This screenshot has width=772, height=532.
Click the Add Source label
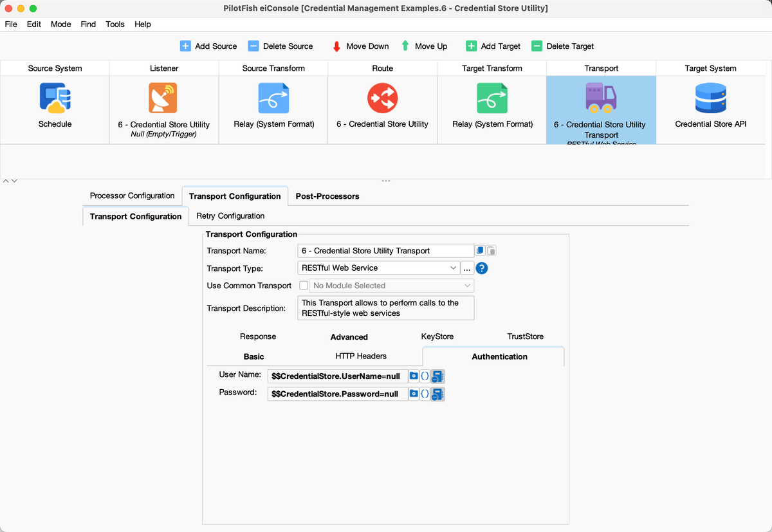(216, 46)
